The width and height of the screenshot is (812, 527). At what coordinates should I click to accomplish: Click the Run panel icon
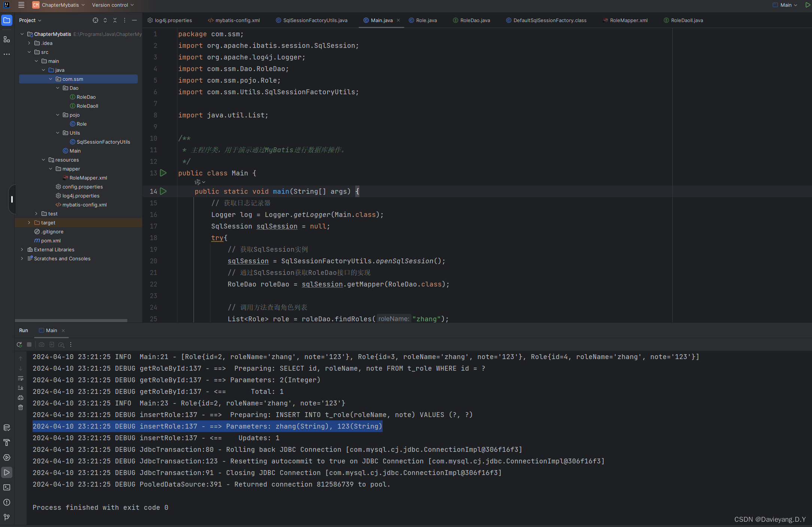click(8, 473)
